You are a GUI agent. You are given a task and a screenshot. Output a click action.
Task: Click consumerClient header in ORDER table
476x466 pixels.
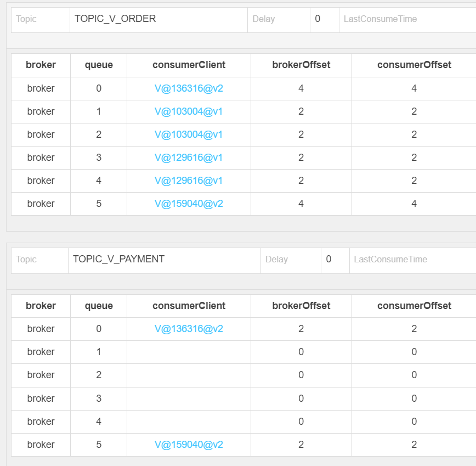tap(189, 65)
